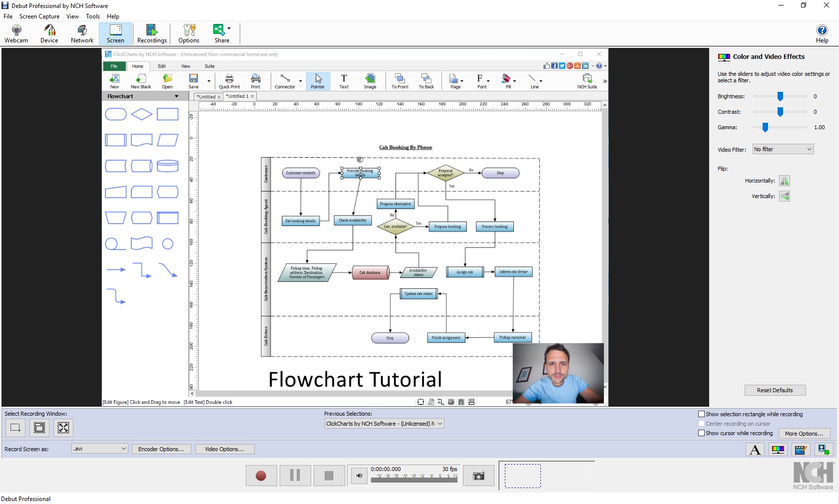
Task: Select the Connector tool
Action: pos(285,81)
